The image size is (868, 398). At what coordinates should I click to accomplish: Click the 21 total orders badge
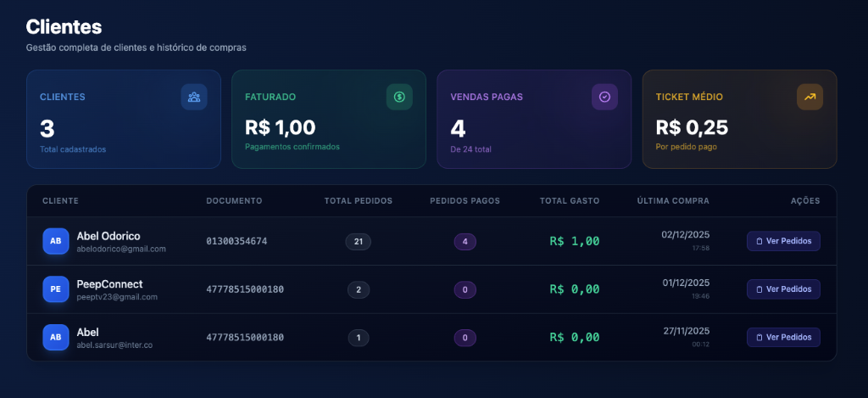358,242
